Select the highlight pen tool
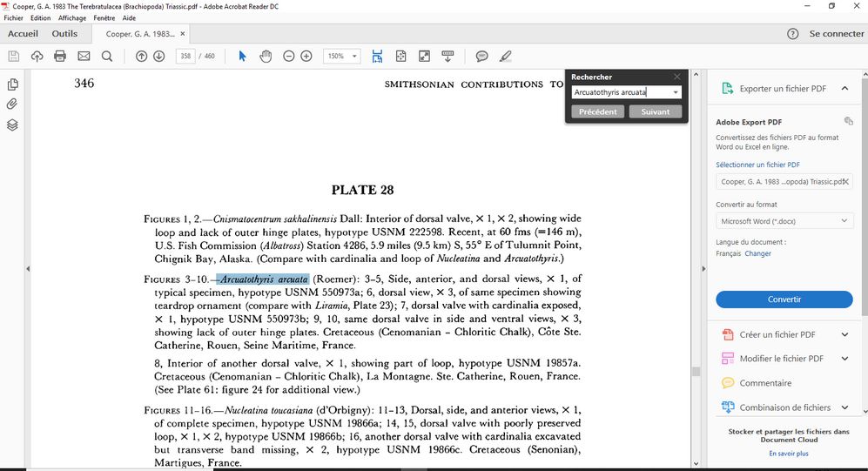This screenshot has width=868, height=471. coord(506,56)
